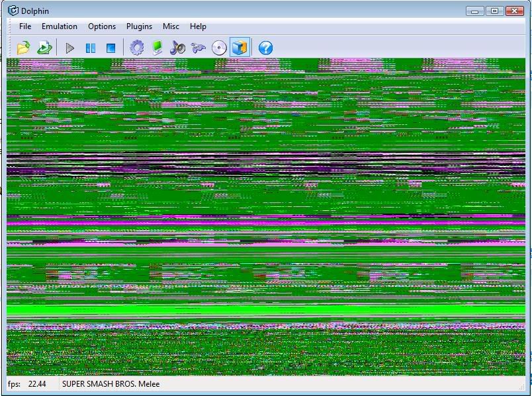Click the disc icon in toolbar
Viewport: 532px width, 396px height.
coord(219,48)
